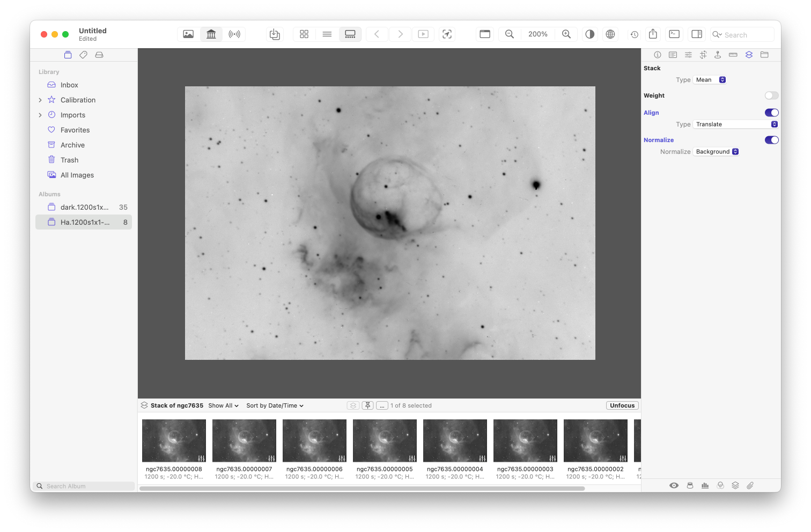Change stack Type from Mean

point(709,79)
